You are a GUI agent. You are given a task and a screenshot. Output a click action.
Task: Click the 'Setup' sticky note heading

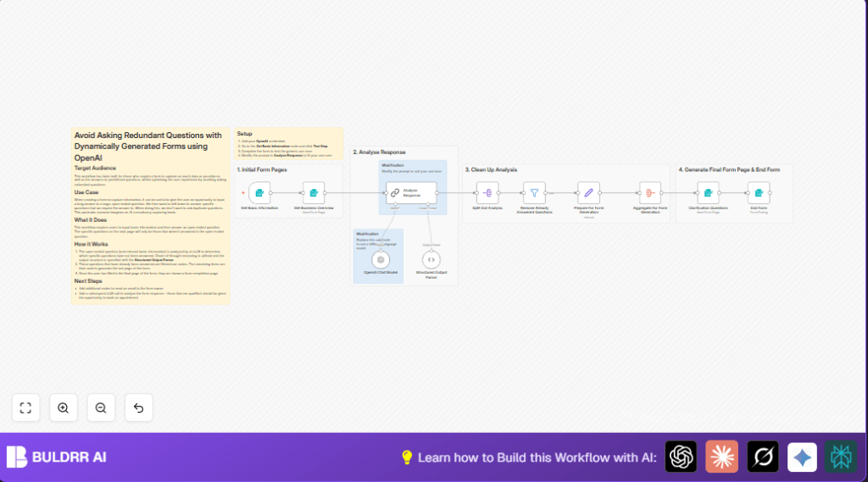[245, 133]
